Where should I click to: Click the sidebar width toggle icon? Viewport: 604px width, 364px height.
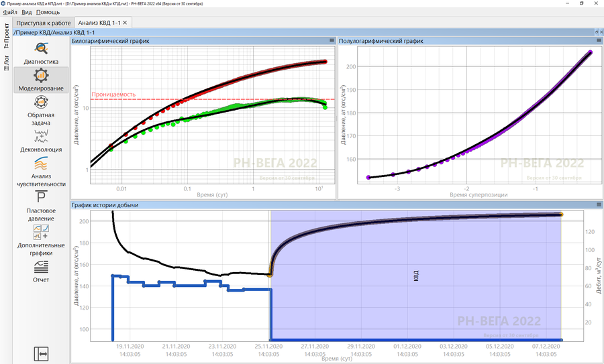[41, 353]
